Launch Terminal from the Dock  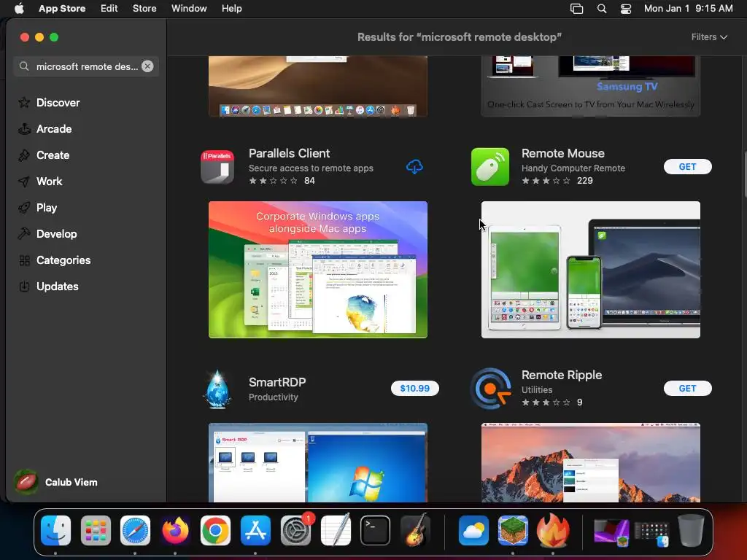(x=376, y=530)
